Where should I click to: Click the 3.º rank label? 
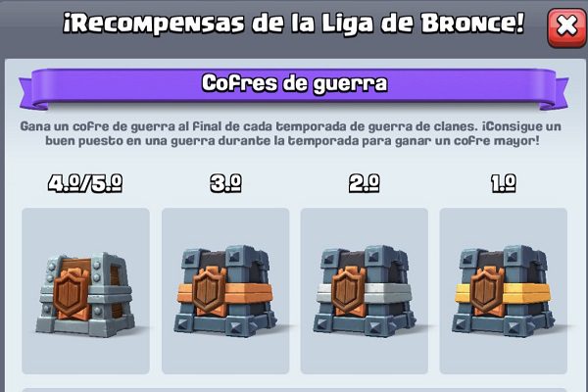225,184
